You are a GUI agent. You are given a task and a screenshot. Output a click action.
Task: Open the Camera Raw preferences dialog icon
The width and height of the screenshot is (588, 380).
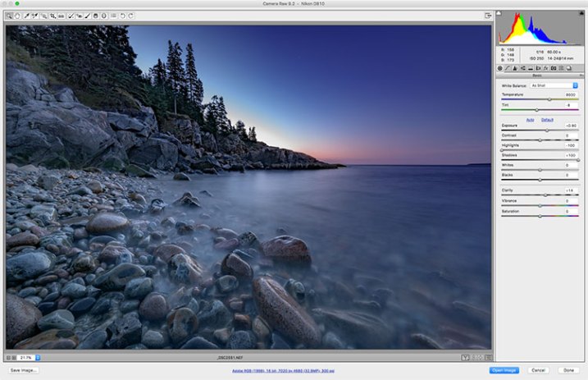113,16
